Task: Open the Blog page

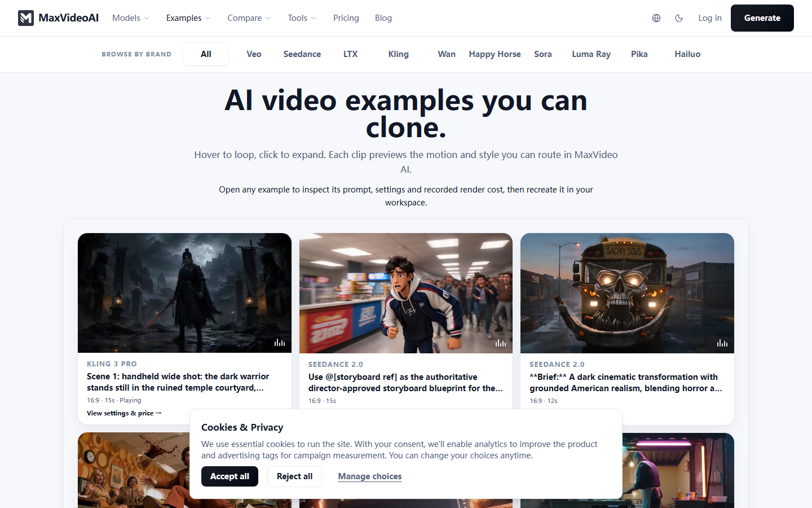Action: [383, 18]
